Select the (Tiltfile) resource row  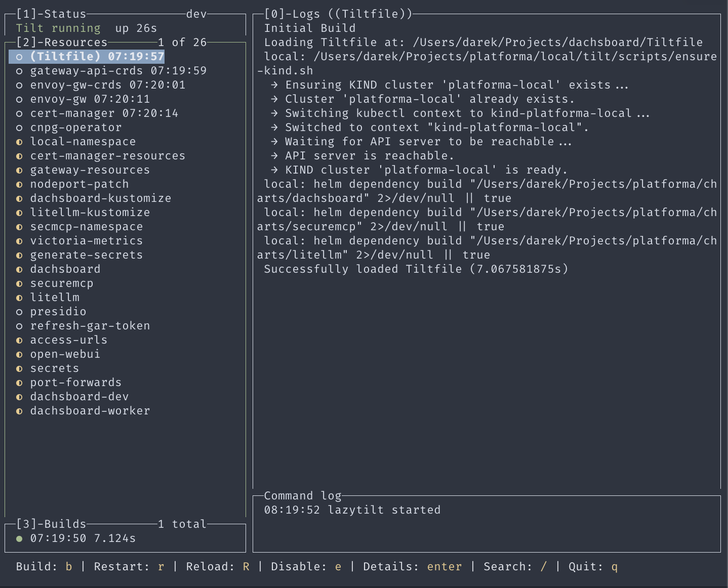click(x=87, y=57)
